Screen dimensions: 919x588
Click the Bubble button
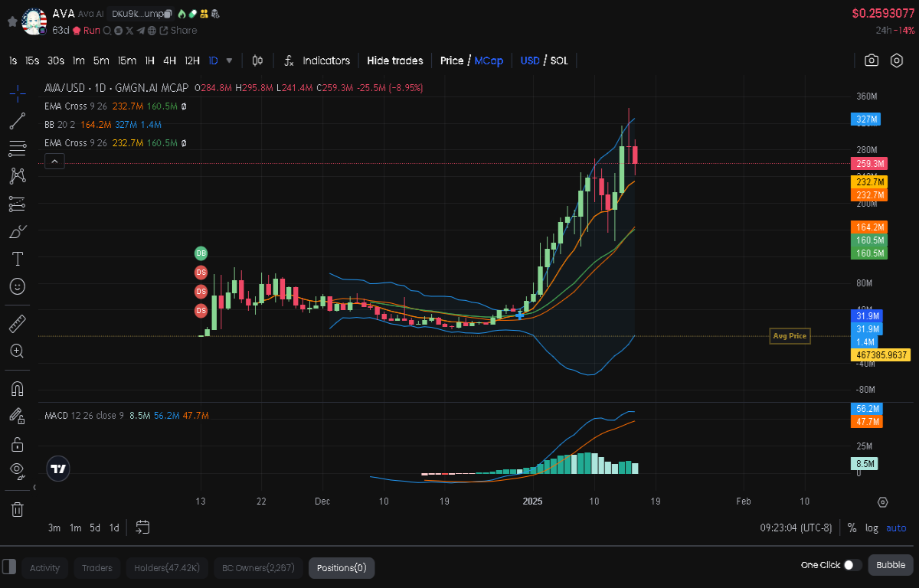890,565
